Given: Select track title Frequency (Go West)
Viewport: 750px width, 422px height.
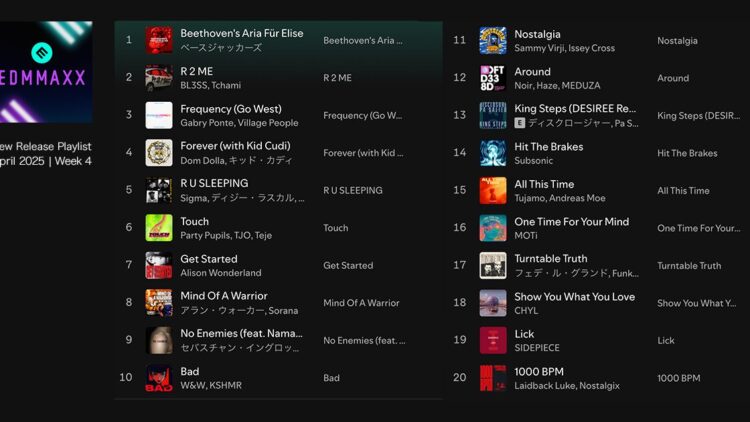Looking at the screenshot, I should point(231,109).
